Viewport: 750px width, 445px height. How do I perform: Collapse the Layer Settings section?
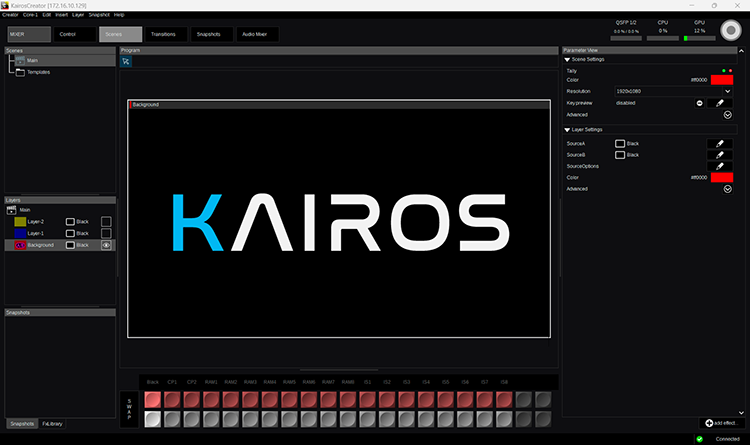pyautogui.click(x=567, y=130)
